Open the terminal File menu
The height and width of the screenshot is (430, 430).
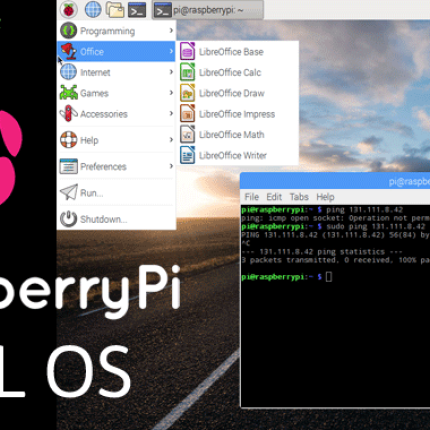[252, 197]
